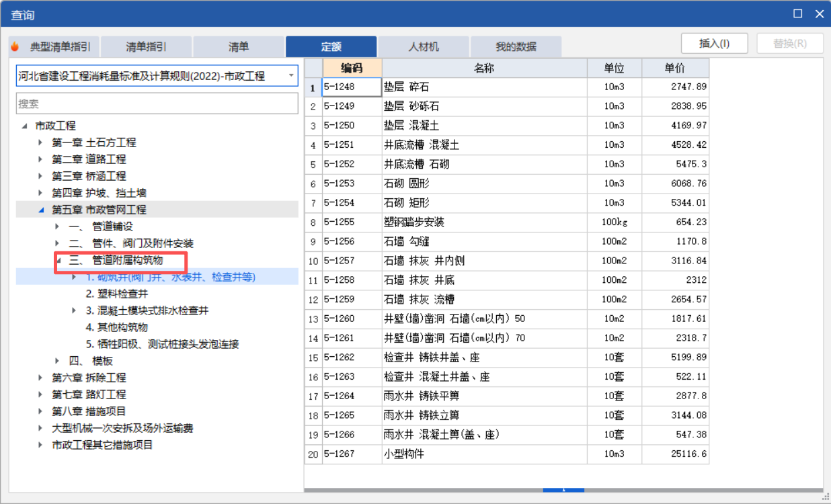Select the 井底流槽 混凝土 name cell

pyautogui.click(x=484, y=144)
